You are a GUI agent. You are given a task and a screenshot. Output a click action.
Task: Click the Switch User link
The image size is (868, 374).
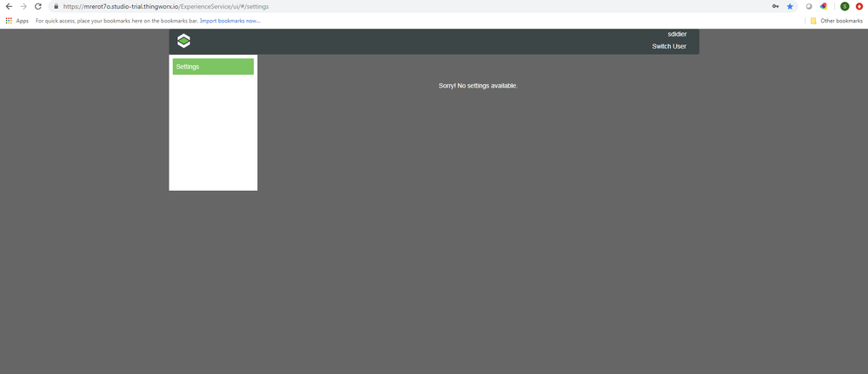(x=669, y=47)
